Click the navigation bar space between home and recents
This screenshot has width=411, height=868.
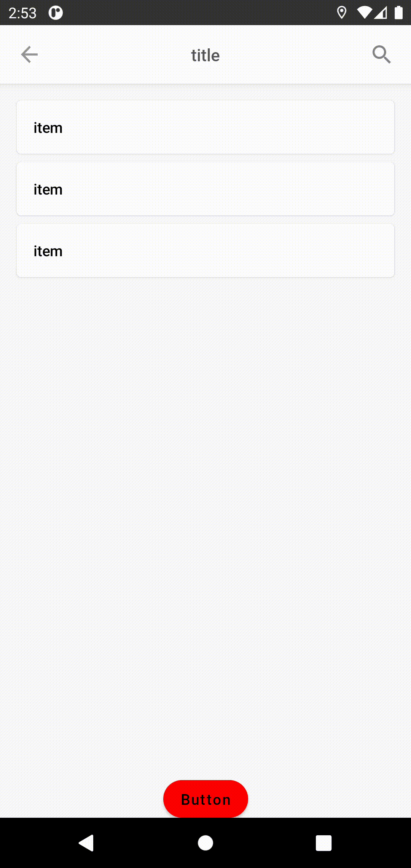264,843
